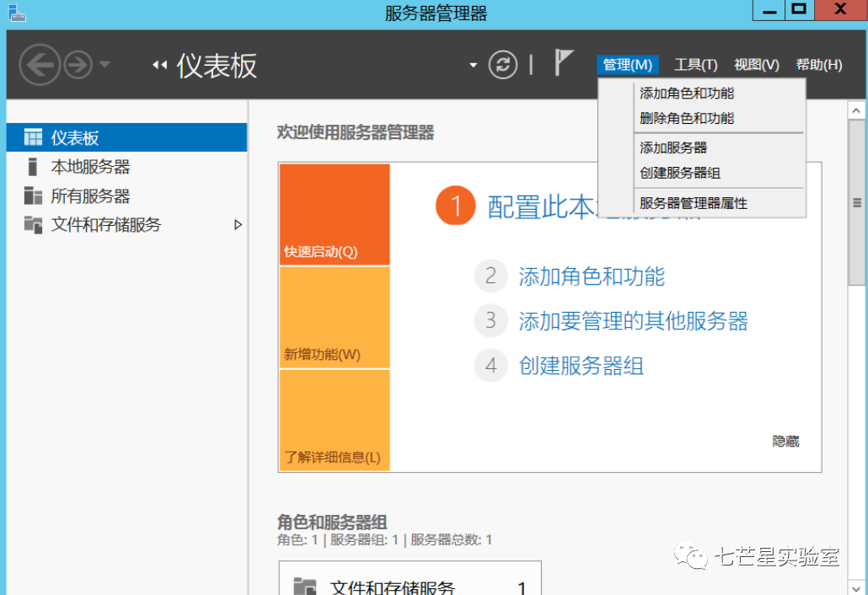Click 添加要管理的其他服务器 link

(x=633, y=321)
